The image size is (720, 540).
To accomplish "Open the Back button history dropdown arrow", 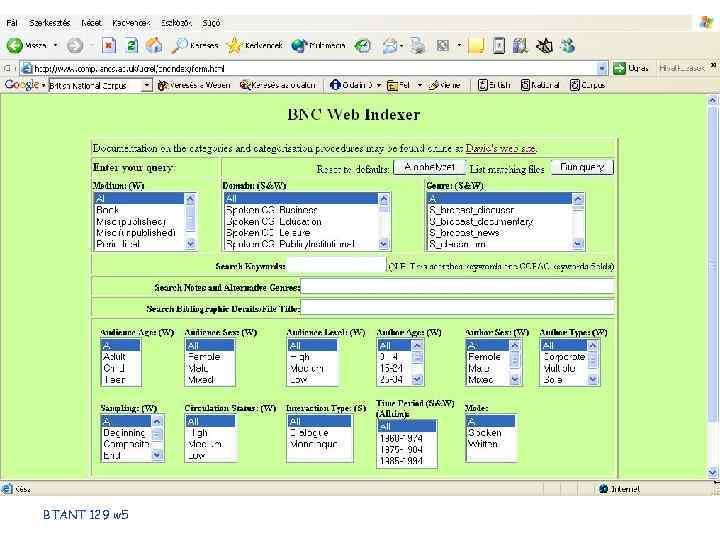I will (56, 45).
